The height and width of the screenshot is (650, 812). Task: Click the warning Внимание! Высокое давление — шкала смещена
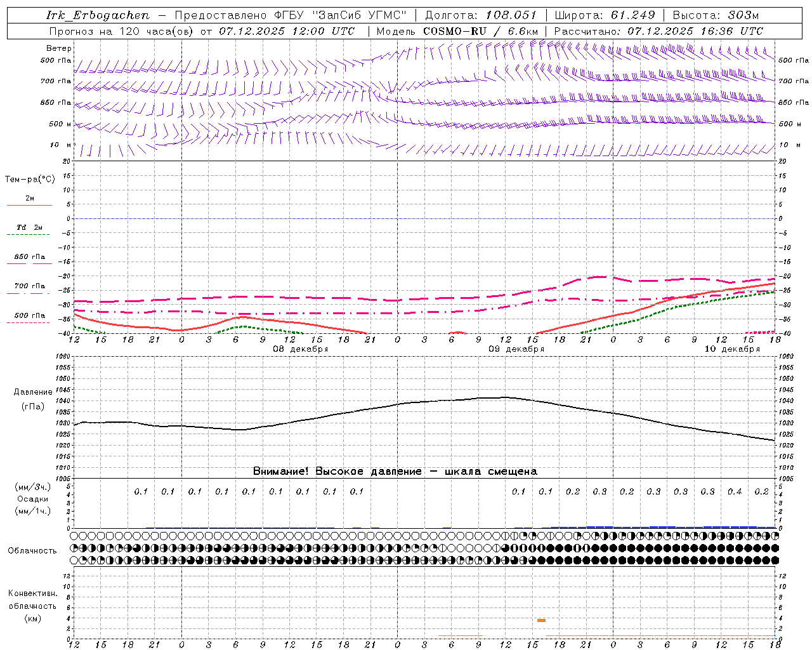(x=395, y=472)
